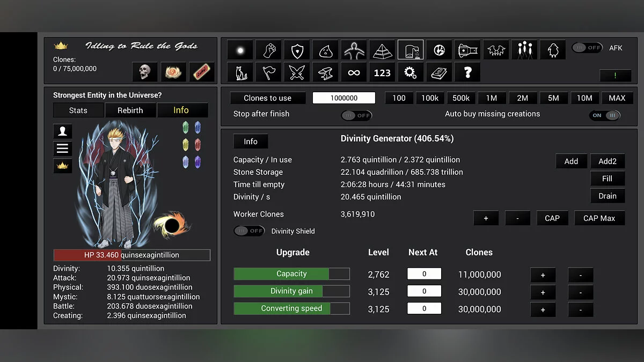Enable the Divinity Shield toggle
644x362 pixels.
[x=249, y=231]
